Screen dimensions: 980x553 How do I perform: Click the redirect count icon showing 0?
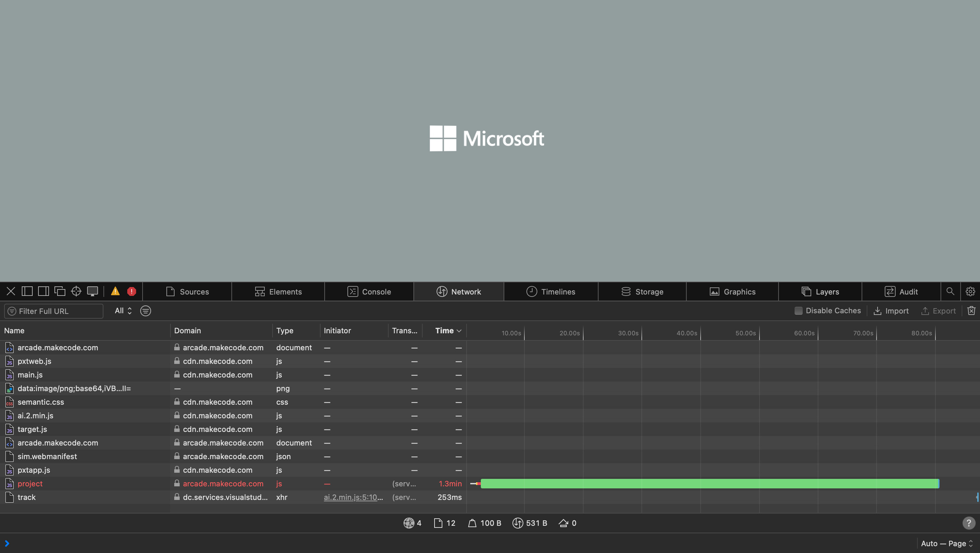click(563, 523)
